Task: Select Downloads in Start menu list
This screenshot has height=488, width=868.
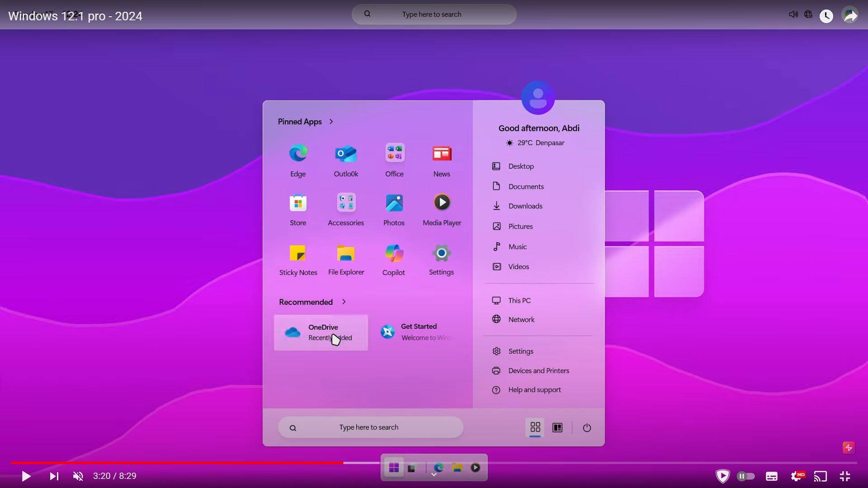Action: click(525, 206)
